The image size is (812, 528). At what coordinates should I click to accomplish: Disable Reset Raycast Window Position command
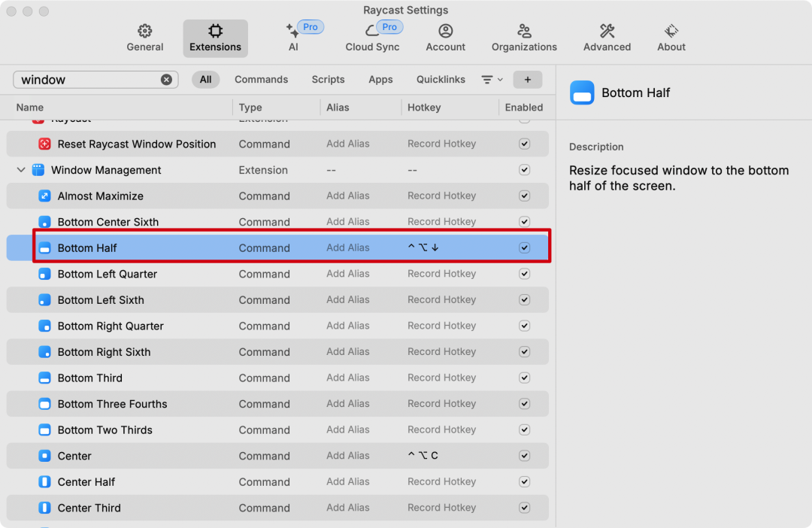524,144
